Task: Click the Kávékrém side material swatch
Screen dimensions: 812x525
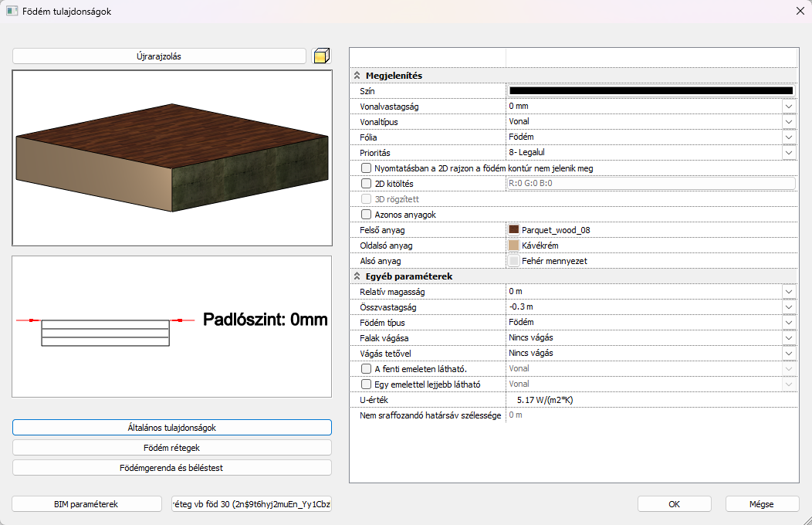Action: coord(514,246)
